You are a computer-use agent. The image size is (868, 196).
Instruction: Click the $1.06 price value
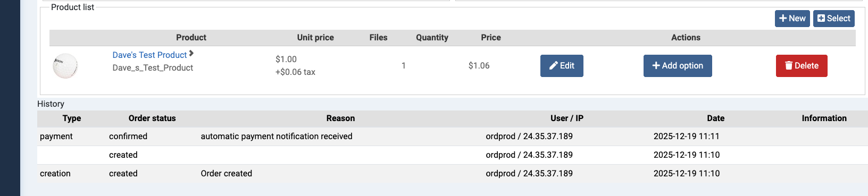click(479, 65)
